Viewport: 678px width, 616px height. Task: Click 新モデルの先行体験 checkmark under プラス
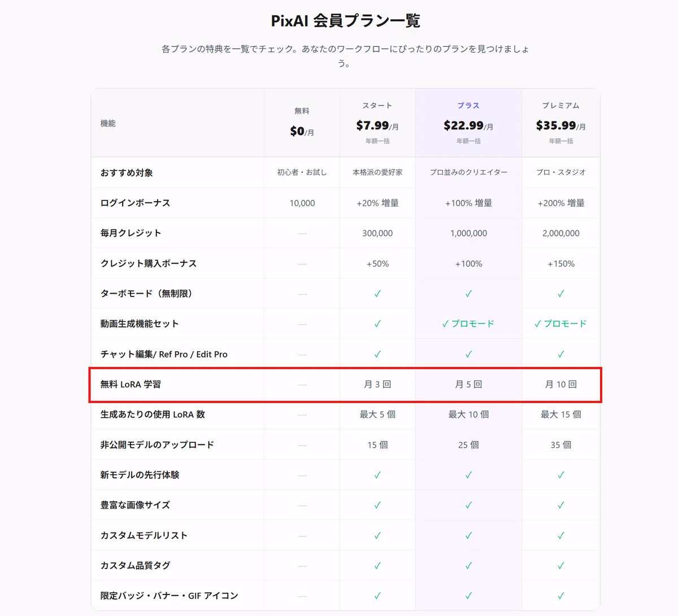click(468, 475)
